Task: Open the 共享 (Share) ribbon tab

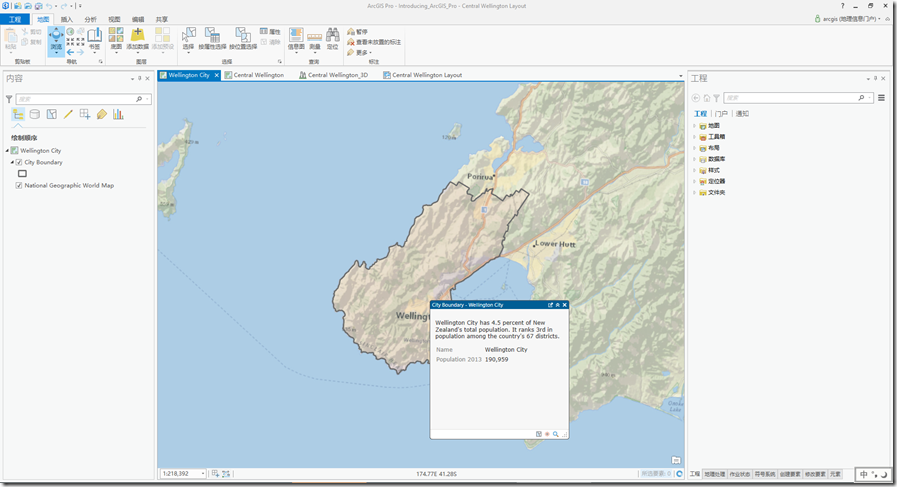Action: pos(162,19)
